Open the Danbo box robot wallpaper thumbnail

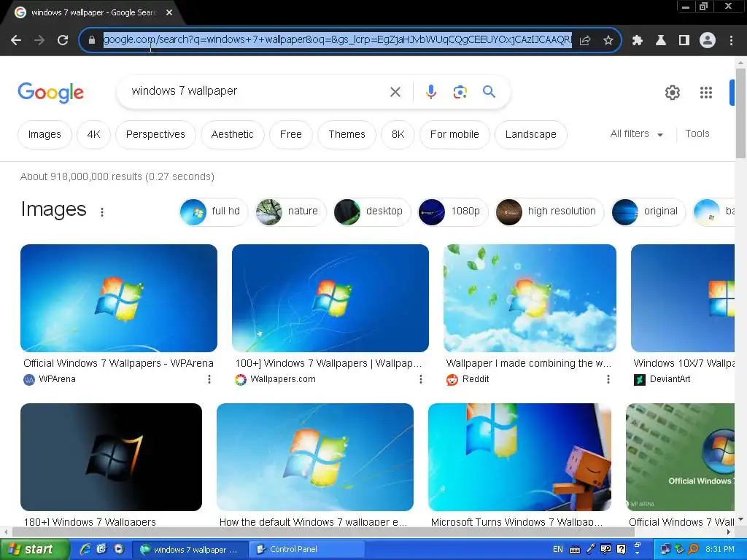coord(519,457)
